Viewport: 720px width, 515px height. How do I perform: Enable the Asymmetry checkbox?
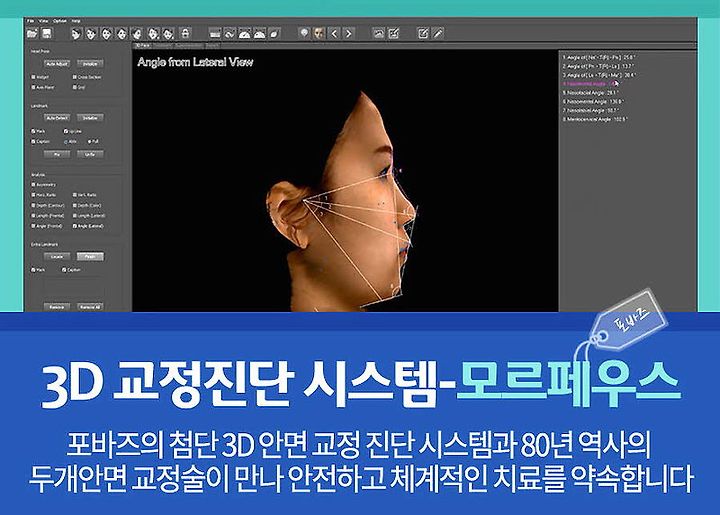click(34, 185)
